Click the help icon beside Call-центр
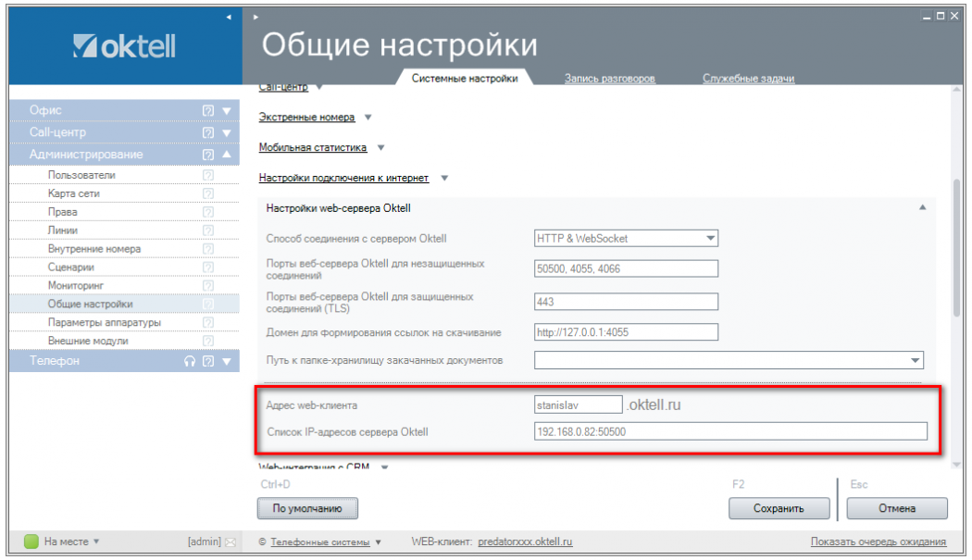 pyautogui.click(x=208, y=132)
